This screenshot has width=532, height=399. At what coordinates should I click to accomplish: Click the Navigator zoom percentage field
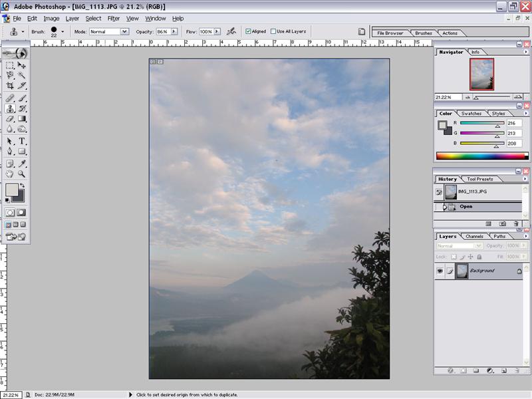[448, 97]
